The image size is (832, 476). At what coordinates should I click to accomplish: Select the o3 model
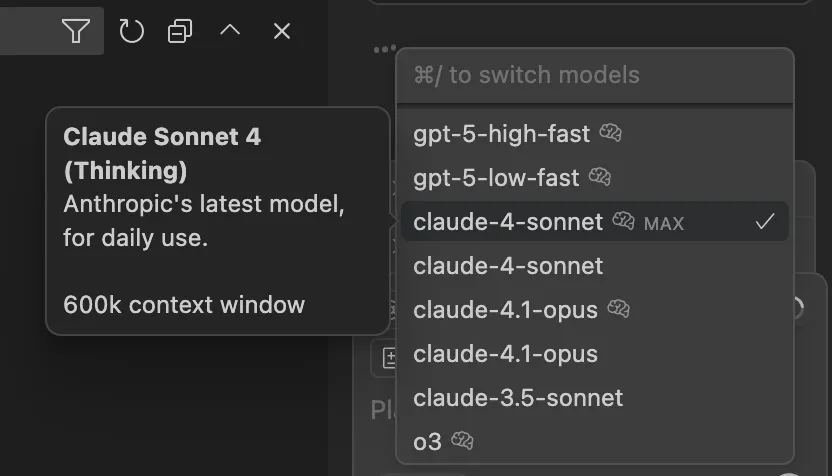click(427, 441)
